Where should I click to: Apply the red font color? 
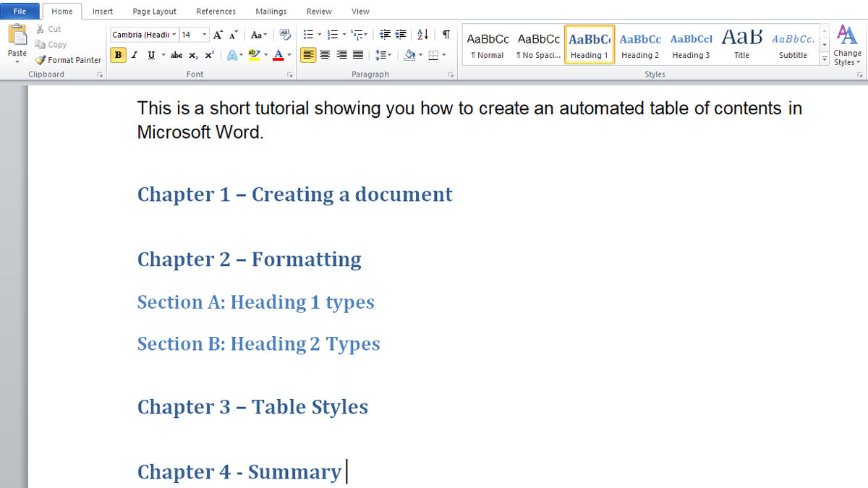pos(278,55)
